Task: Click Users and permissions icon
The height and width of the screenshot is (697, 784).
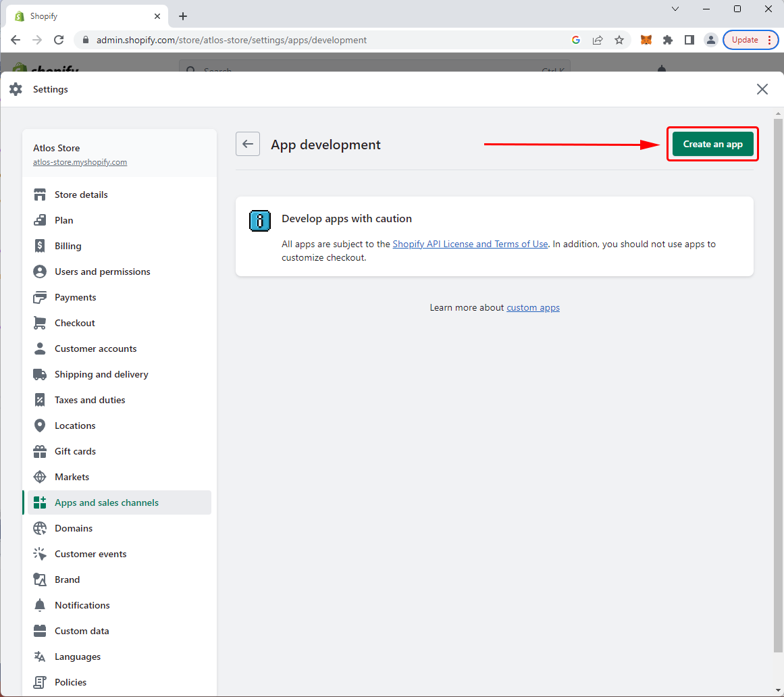Action: [x=39, y=272]
